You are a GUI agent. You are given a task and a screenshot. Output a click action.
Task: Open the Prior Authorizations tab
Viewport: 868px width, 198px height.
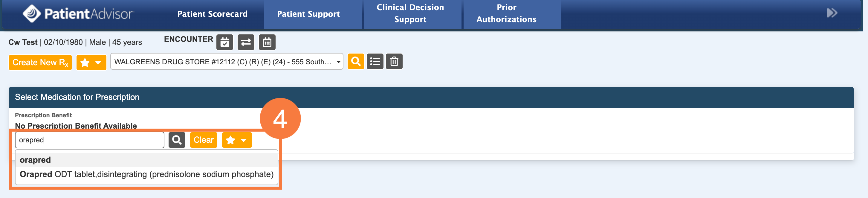pos(506,13)
